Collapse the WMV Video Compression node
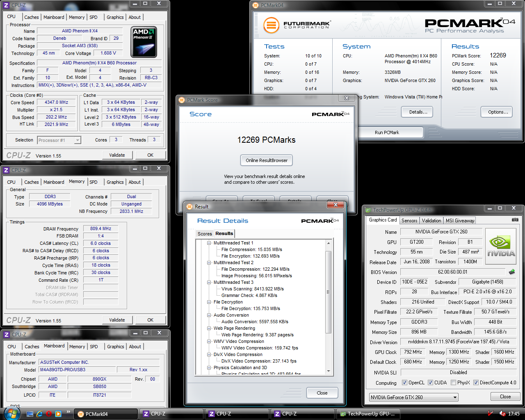The width and height of the screenshot is (525, 420). click(209, 341)
